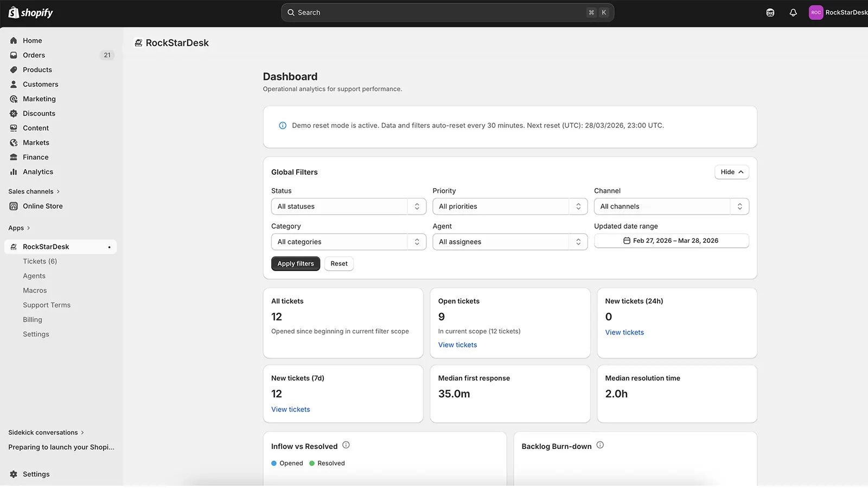Click info icon beside Inflow vs Resolved

(346, 445)
